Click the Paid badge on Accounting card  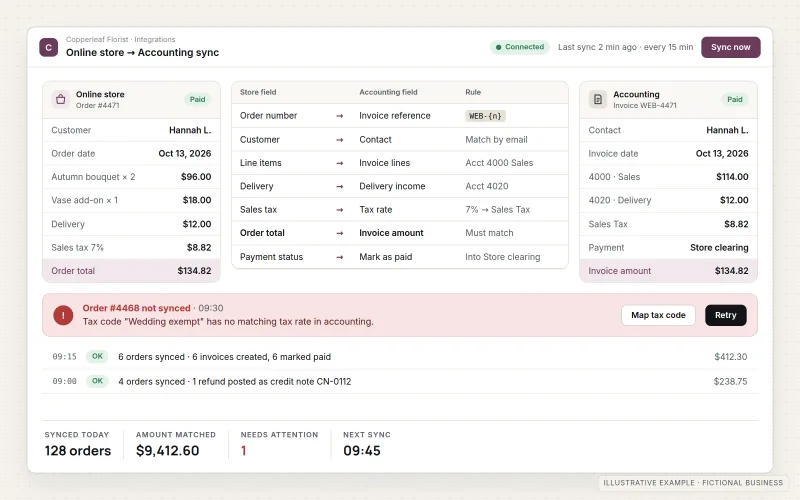pos(735,99)
